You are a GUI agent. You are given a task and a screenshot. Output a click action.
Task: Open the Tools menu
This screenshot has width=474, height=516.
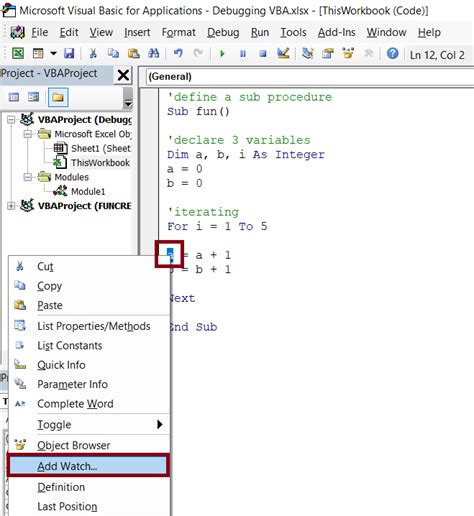(293, 32)
